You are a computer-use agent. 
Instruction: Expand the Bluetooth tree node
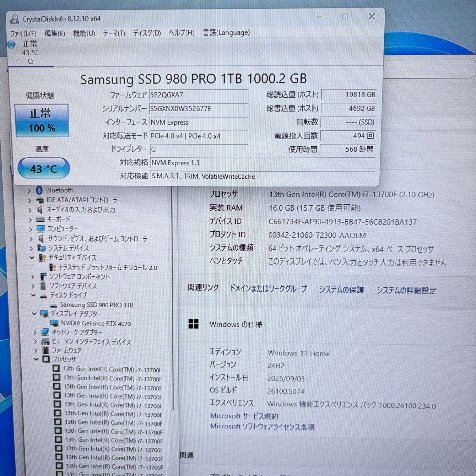point(29,191)
